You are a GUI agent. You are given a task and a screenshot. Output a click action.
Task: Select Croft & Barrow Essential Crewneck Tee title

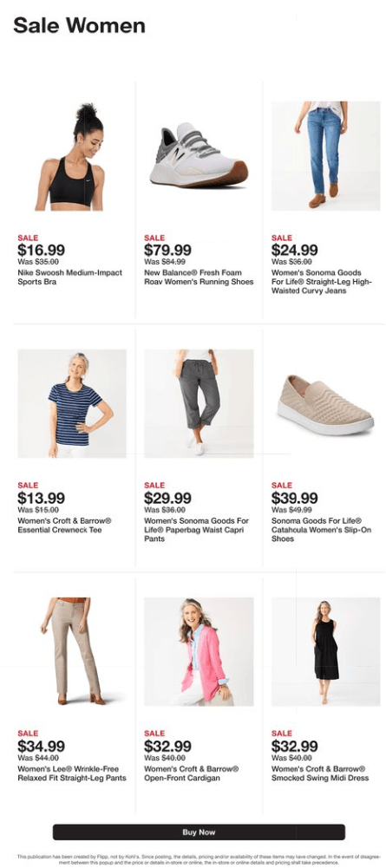tap(65, 525)
